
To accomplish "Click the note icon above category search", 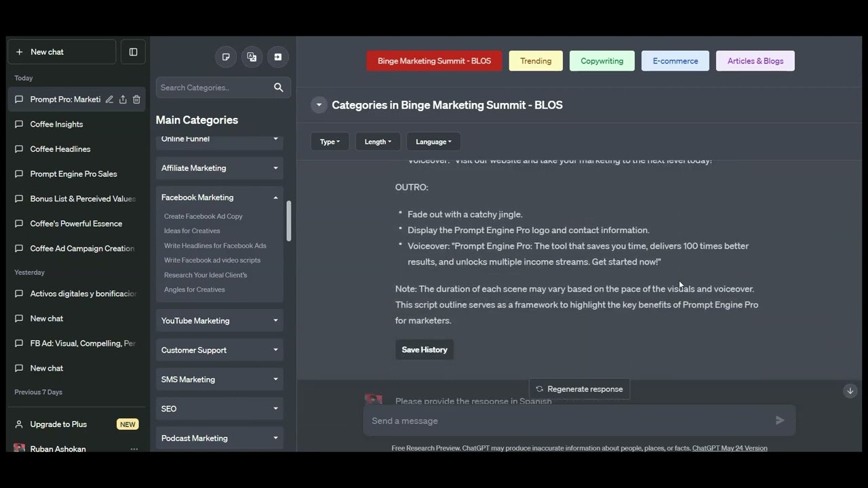I will tap(226, 57).
